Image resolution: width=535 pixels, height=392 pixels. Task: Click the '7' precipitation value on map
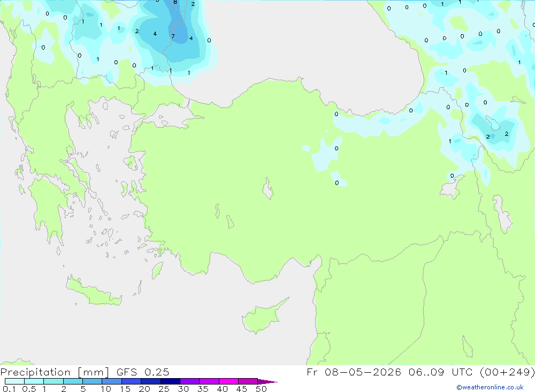[x=173, y=36]
